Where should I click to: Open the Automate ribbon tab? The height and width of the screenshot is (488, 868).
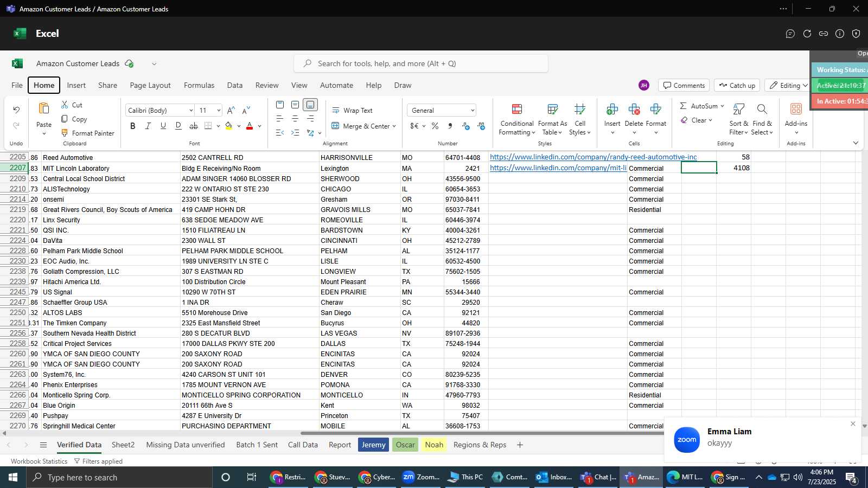tap(336, 85)
